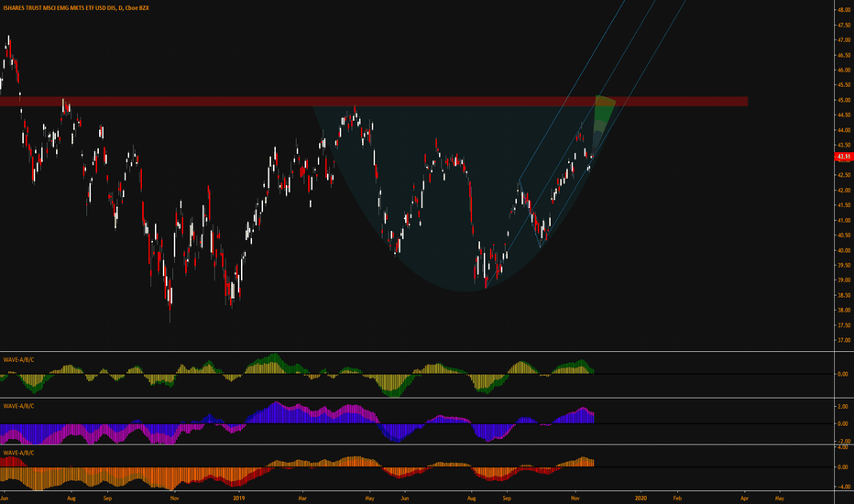Click the Apr label on time axis
The height and width of the screenshot is (504, 854).
(x=745, y=498)
